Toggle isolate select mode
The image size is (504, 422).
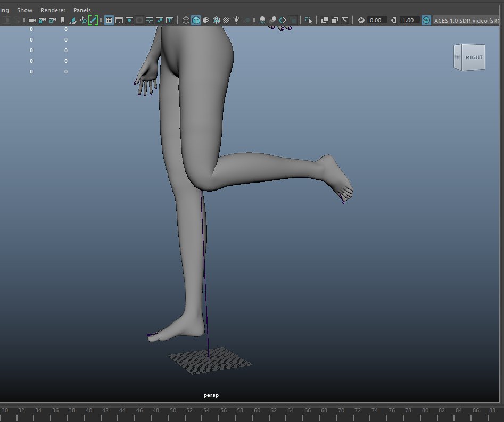click(x=308, y=20)
